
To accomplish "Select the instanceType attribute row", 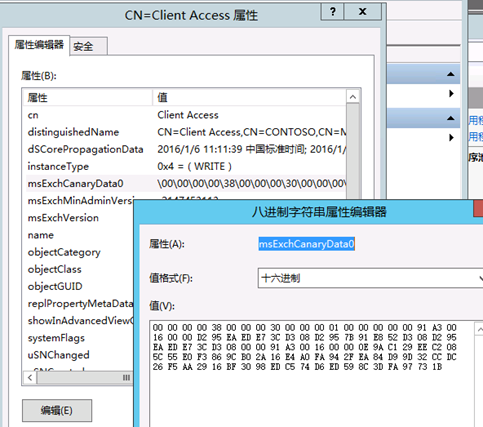I will 186,166.
